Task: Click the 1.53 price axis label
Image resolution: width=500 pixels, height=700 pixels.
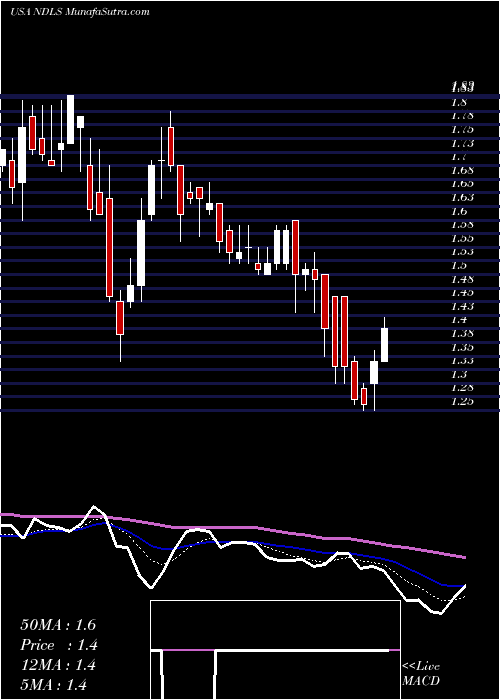Action: 463,252
